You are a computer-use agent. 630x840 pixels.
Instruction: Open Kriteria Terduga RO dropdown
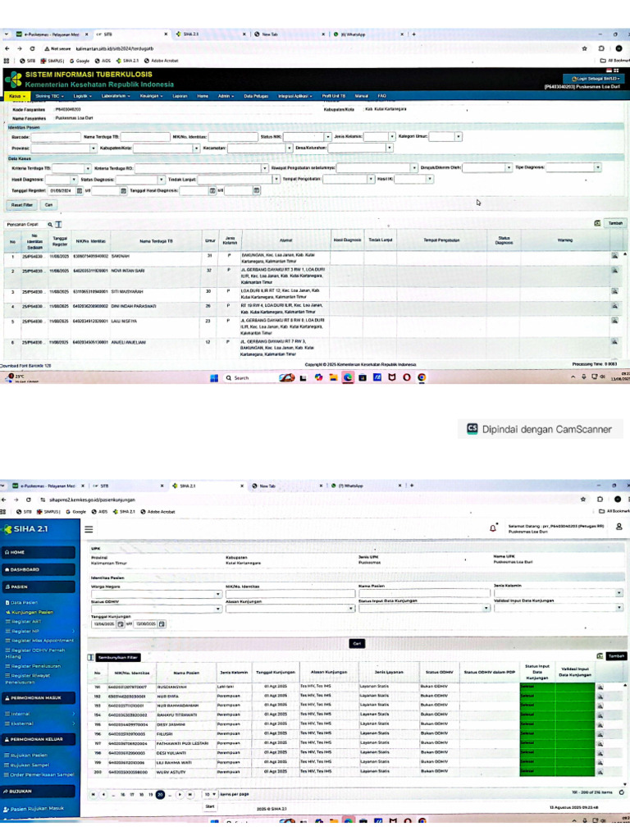pos(264,168)
